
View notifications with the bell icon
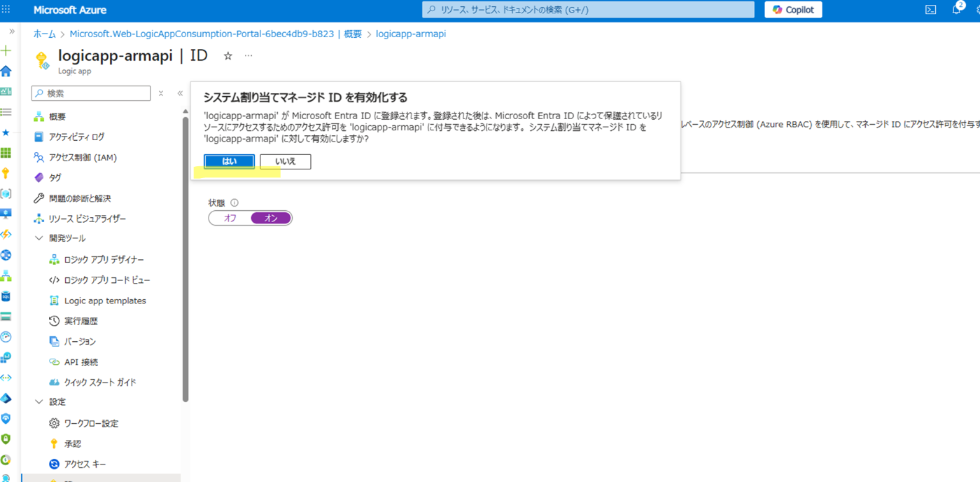[957, 9]
